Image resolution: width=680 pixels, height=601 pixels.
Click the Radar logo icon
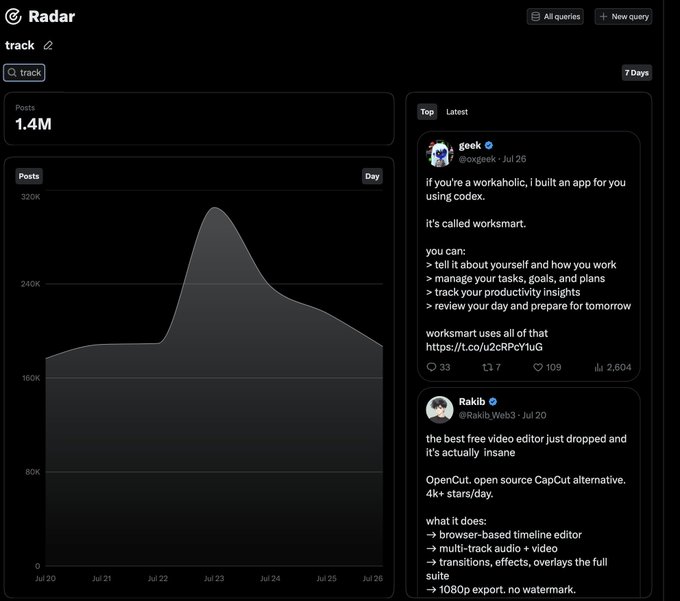coord(13,16)
